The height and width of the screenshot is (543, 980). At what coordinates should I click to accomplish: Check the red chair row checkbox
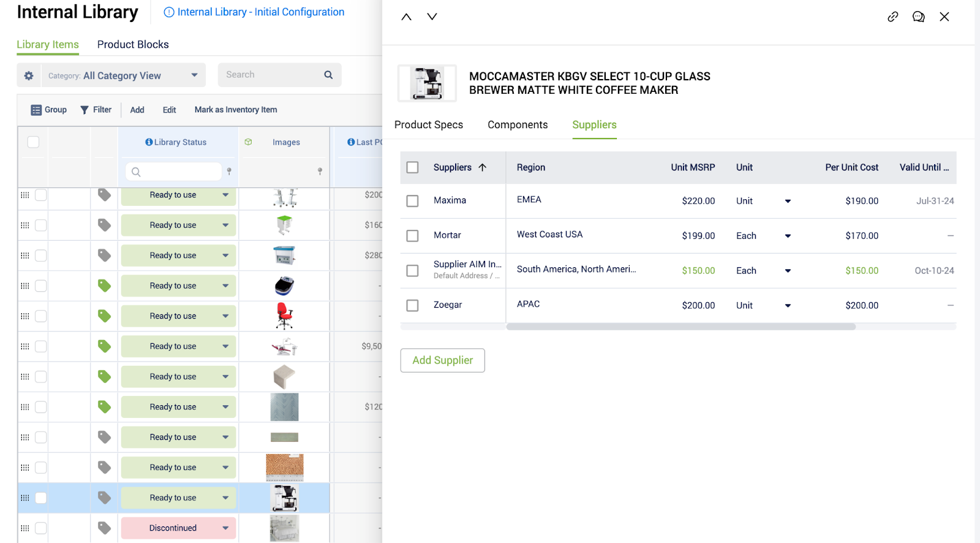41,316
